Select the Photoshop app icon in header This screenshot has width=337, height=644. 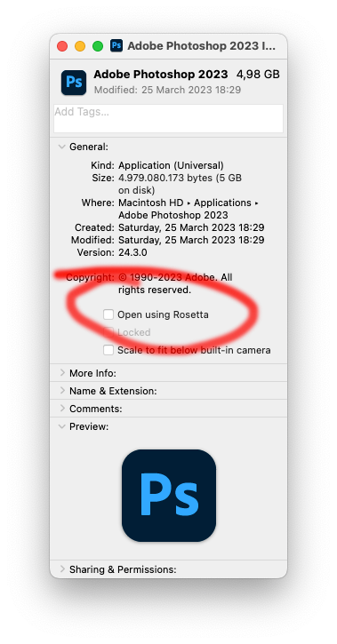click(74, 82)
